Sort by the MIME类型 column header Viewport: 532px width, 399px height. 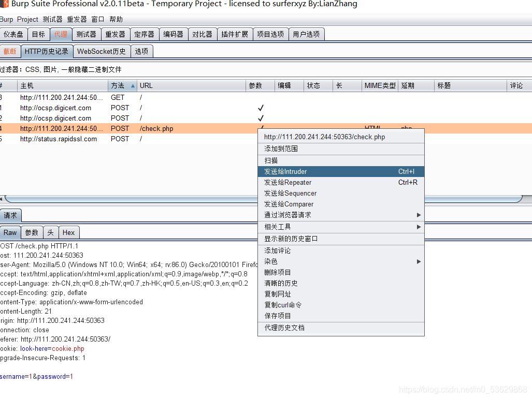point(380,85)
